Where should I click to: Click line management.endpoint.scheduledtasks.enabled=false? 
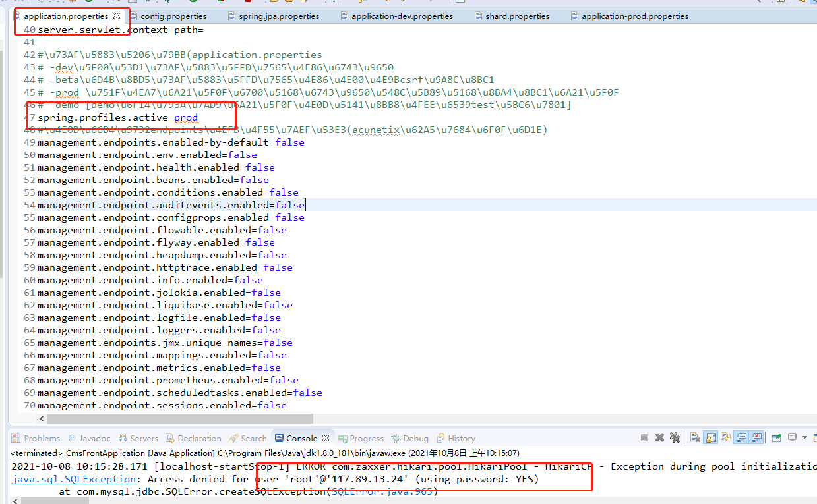pyautogui.click(x=180, y=393)
